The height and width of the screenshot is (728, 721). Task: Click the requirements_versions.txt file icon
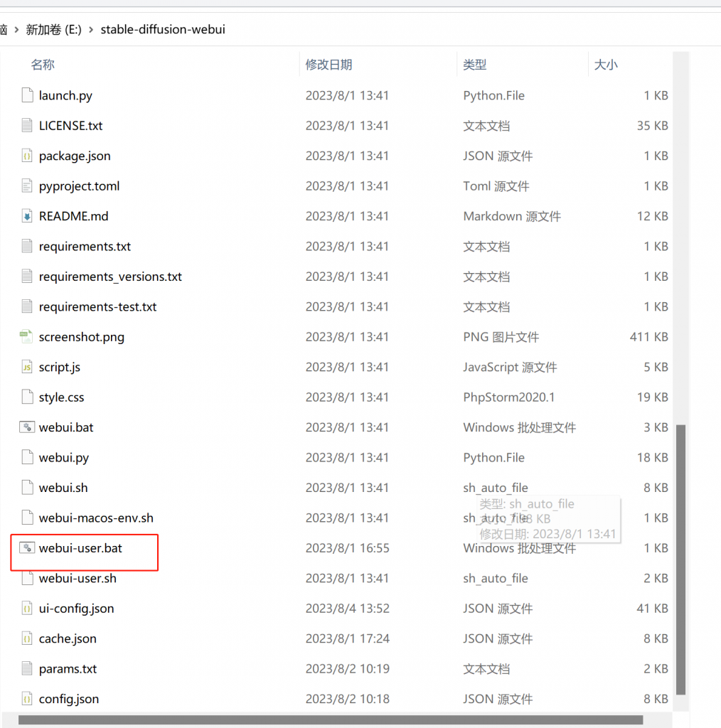click(x=28, y=277)
